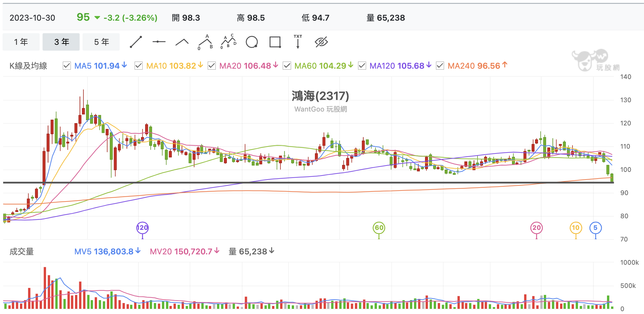Viewport: 644px width, 314px height.
Task: Click the 高 98.5 high price
Action: tap(251, 18)
